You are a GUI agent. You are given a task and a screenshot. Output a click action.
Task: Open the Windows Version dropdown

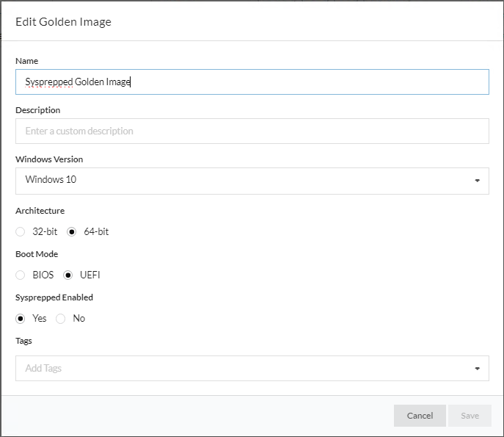pyautogui.click(x=252, y=181)
